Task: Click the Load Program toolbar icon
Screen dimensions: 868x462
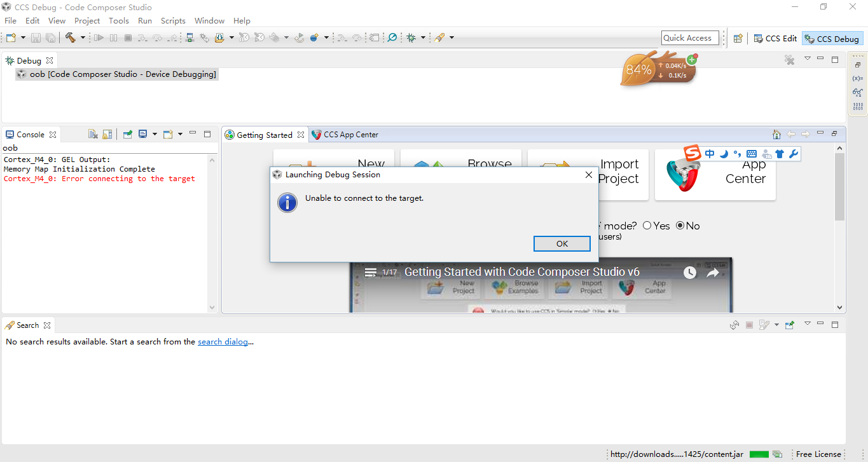Action: point(219,38)
